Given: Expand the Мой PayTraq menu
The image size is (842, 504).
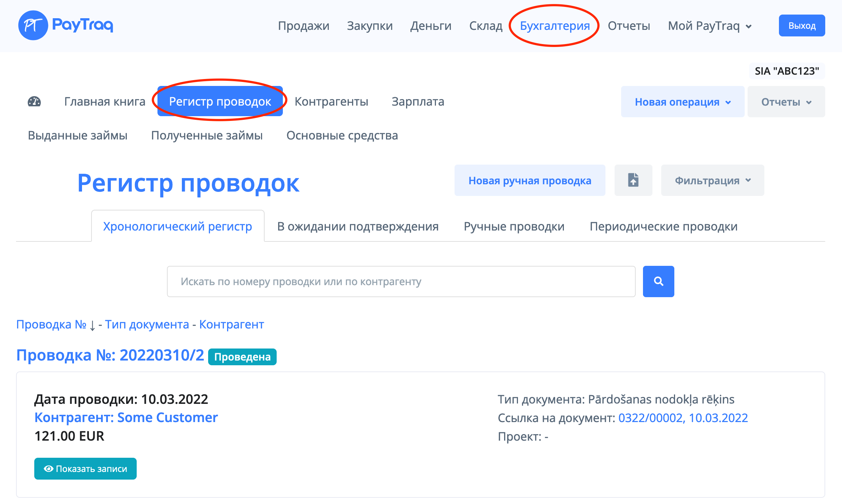Looking at the screenshot, I should pos(709,26).
